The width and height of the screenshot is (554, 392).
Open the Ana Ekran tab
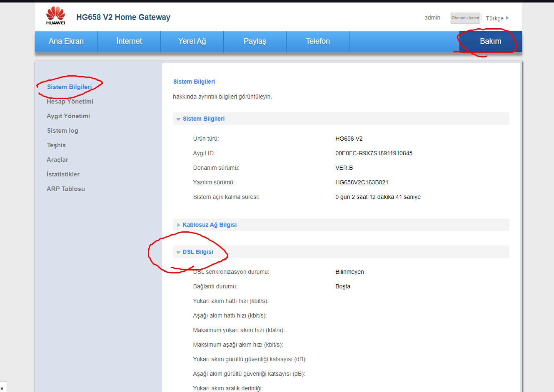(66, 41)
